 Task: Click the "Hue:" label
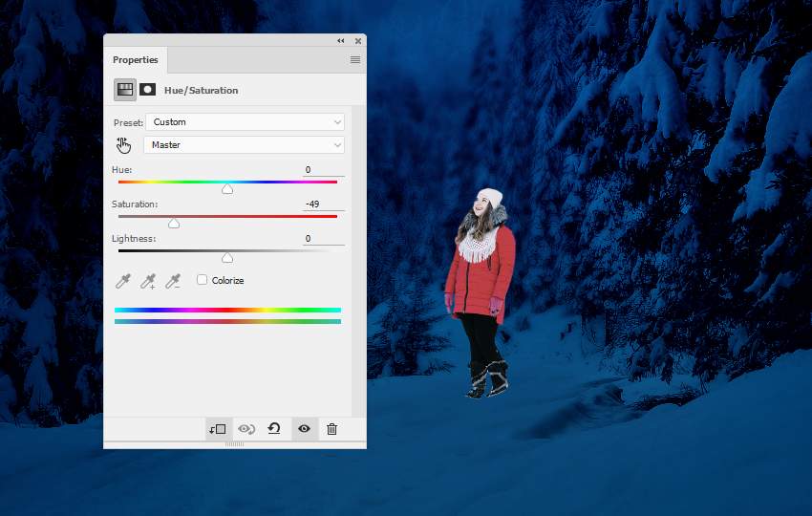(x=121, y=170)
